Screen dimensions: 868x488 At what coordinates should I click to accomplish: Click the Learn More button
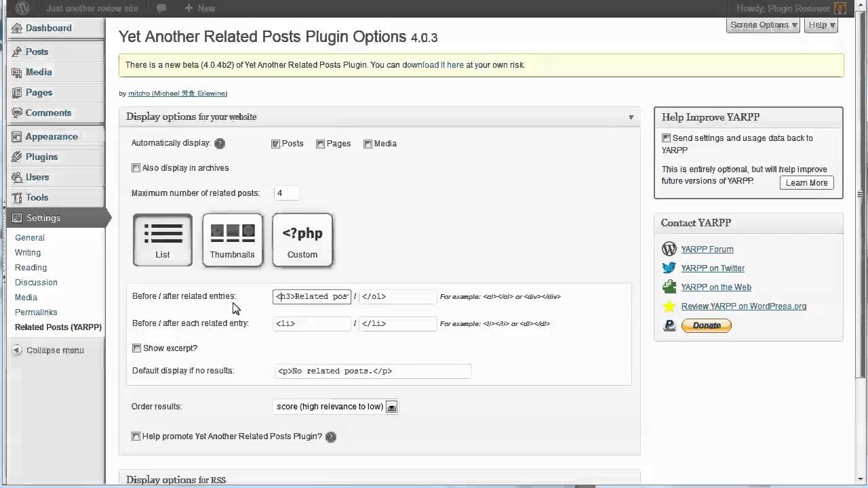tap(806, 183)
